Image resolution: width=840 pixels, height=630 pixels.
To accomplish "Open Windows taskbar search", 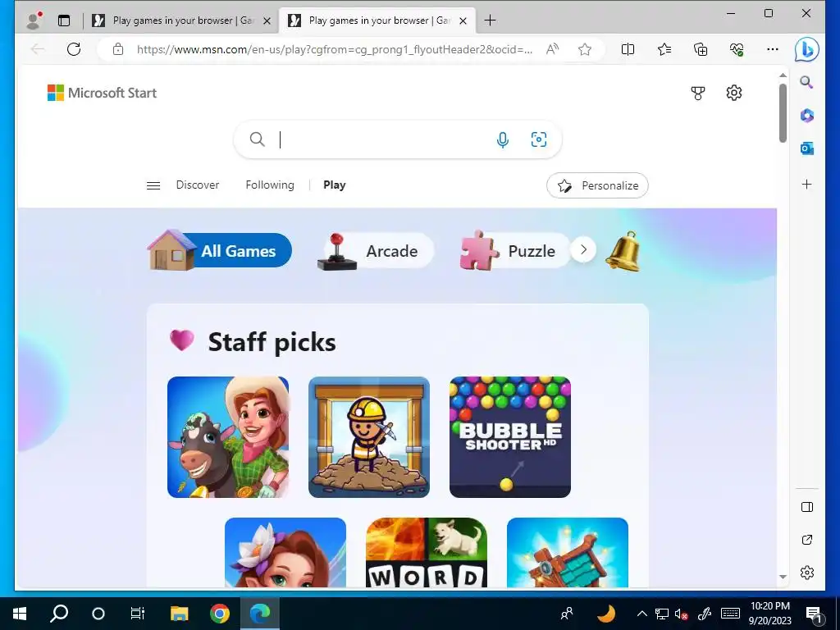I will (x=59, y=614).
